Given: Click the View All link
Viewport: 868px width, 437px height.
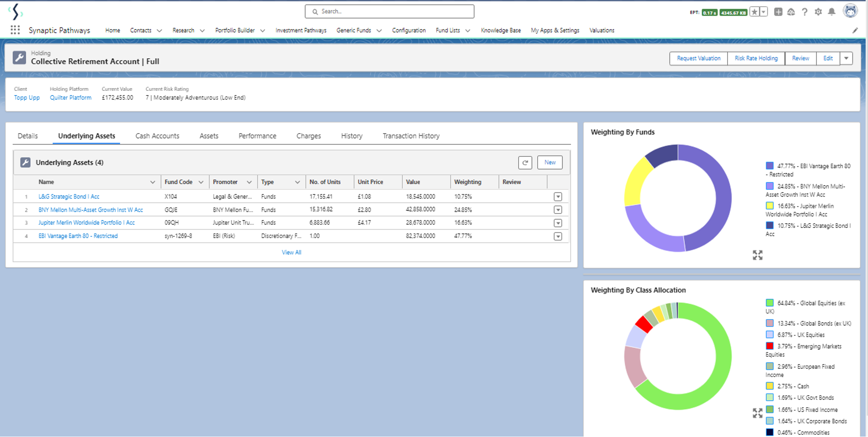Looking at the screenshot, I should tap(291, 252).
